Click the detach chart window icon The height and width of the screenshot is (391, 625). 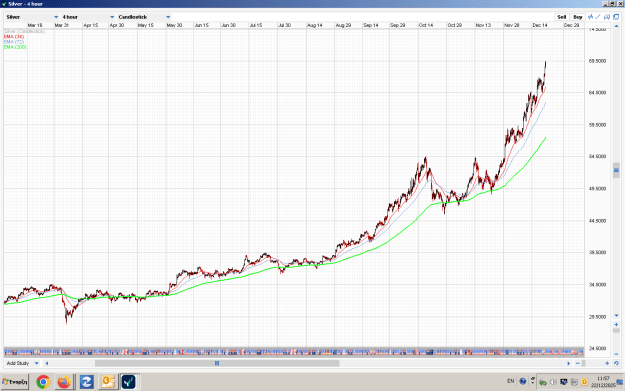(x=616, y=17)
